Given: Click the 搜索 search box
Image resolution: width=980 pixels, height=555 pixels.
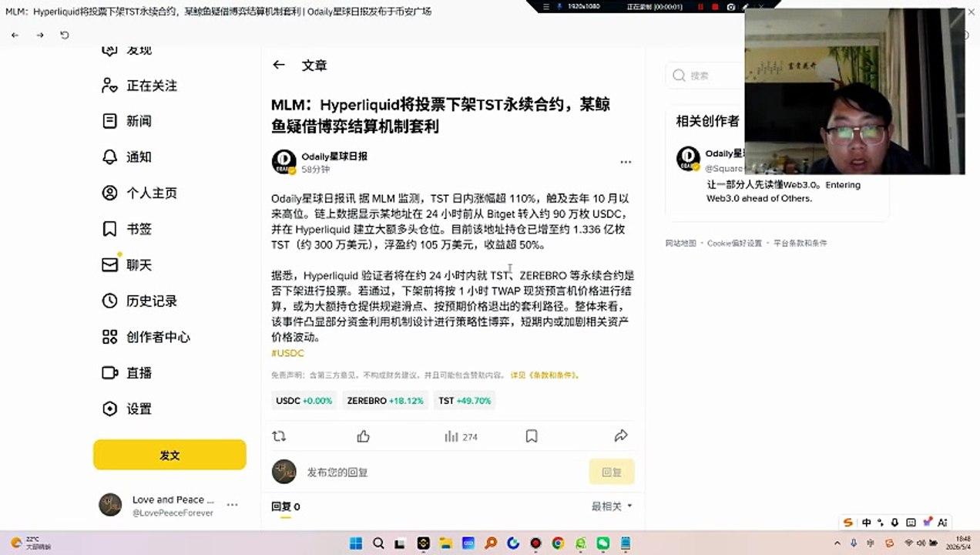Looking at the screenshot, I should pos(705,76).
